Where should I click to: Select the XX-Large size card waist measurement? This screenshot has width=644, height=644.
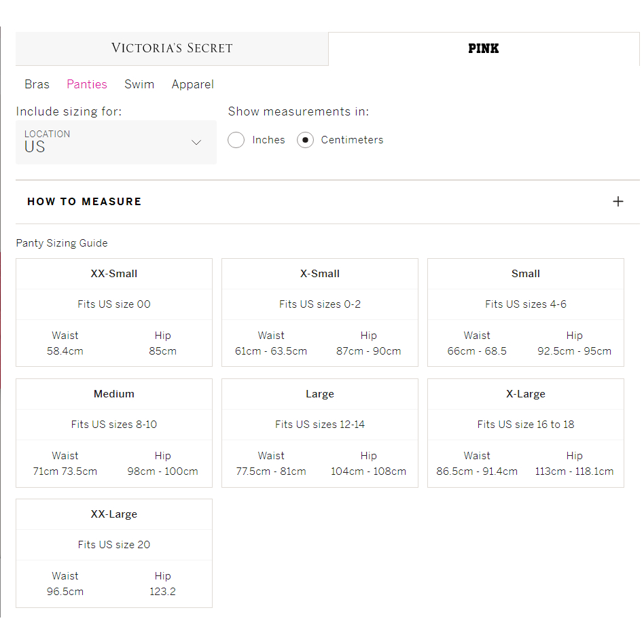(x=65, y=583)
